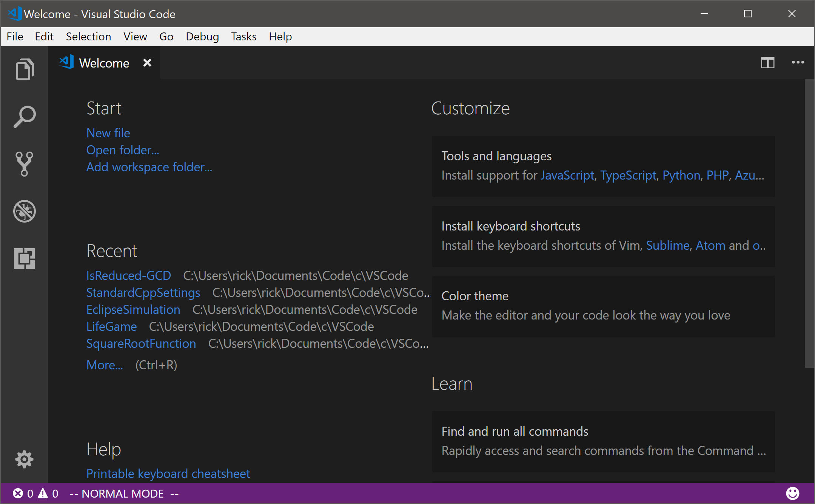Click the Azu... truncated link in Tools card
815x504 pixels.
click(749, 175)
